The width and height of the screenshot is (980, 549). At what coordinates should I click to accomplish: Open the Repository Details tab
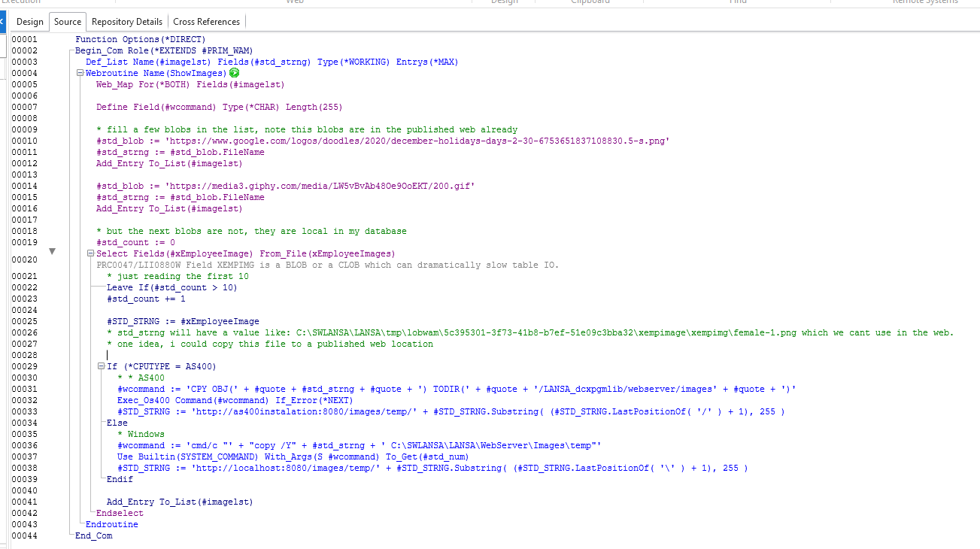127,22
